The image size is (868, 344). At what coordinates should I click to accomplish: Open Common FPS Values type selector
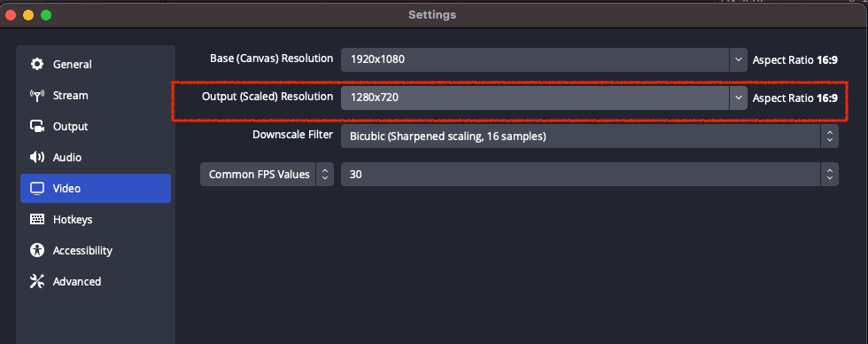267,175
